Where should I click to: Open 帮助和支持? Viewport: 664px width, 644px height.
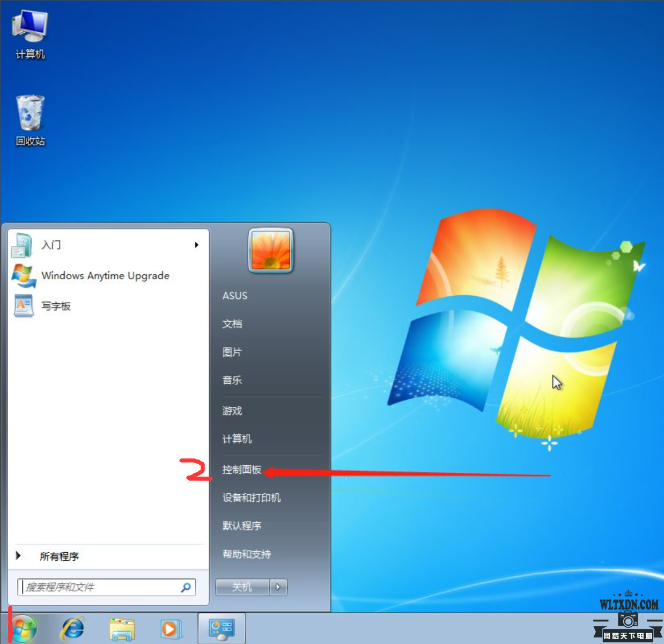(247, 554)
